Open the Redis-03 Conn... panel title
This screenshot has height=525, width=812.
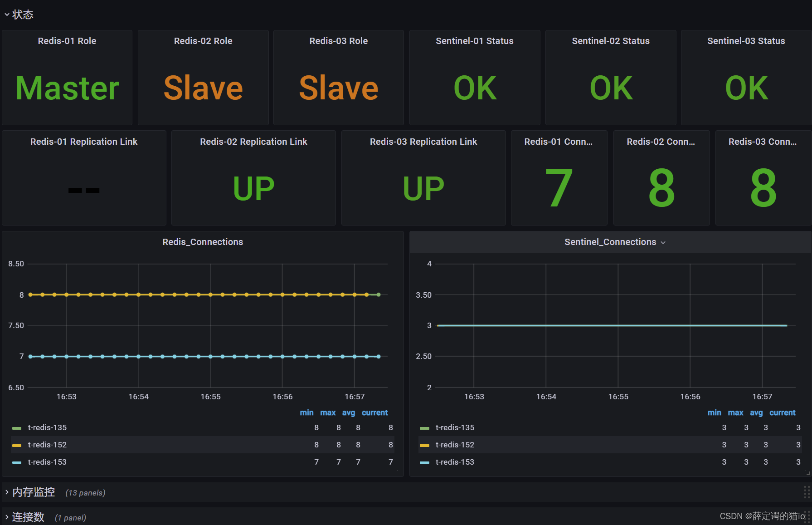tap(763, 142)
